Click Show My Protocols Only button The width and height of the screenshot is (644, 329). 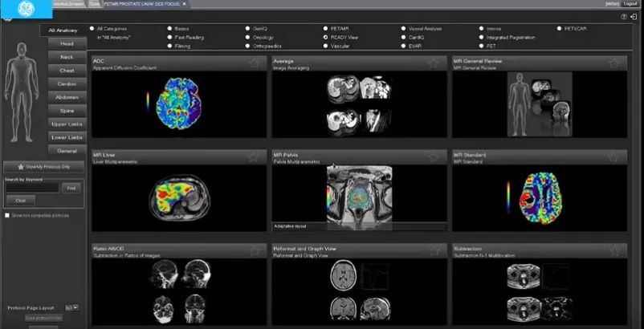pos(44,167)
